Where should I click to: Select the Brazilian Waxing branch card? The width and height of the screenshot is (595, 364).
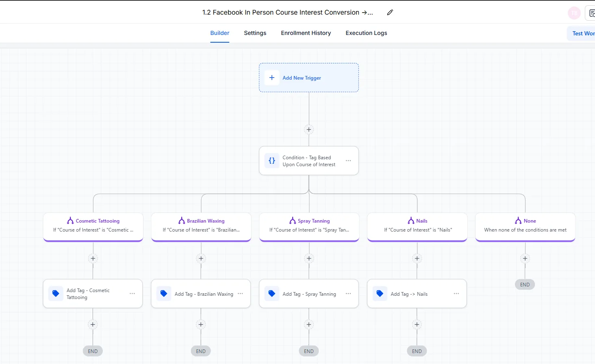click(201, 227)
